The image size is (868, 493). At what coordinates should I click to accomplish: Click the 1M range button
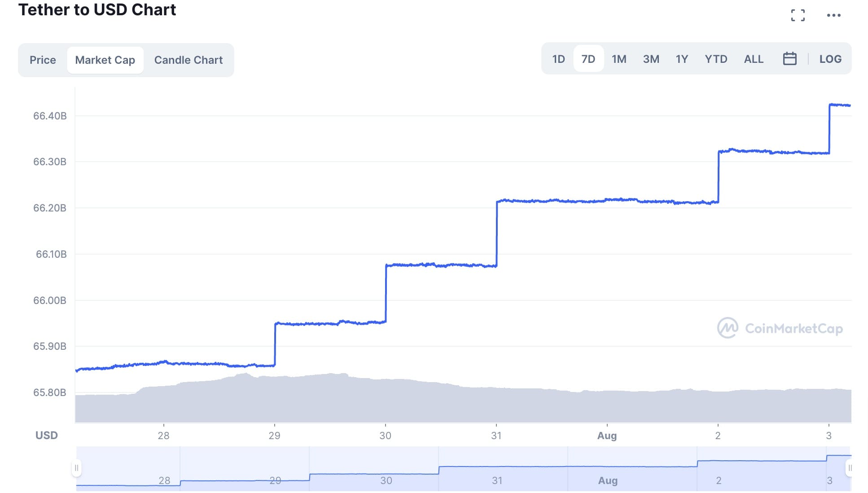click(x=619, y=59)
